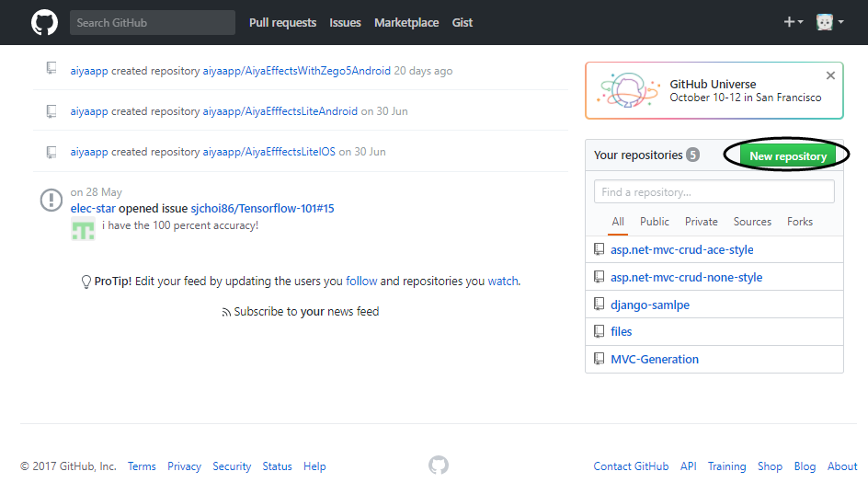Viewport: 868px width, 483px height.
Task: Click repo icon beside AiyaEfffectsLiteIOS event
Action: pyautogui.click(x=51, y=152)
